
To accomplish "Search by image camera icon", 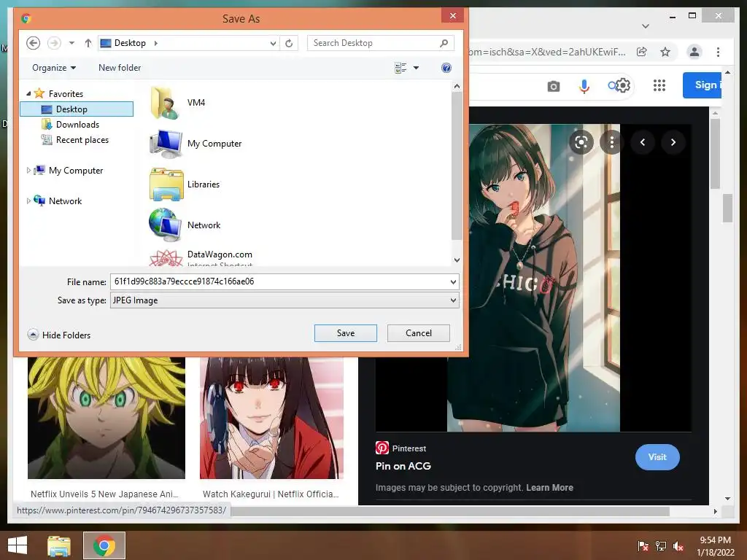I will 554,86.
